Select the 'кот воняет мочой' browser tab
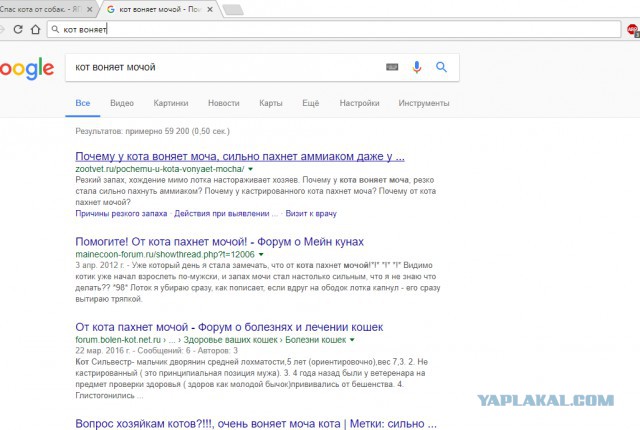Image resolution: width=640 pixels, height=430 pixels. point(159,9)
